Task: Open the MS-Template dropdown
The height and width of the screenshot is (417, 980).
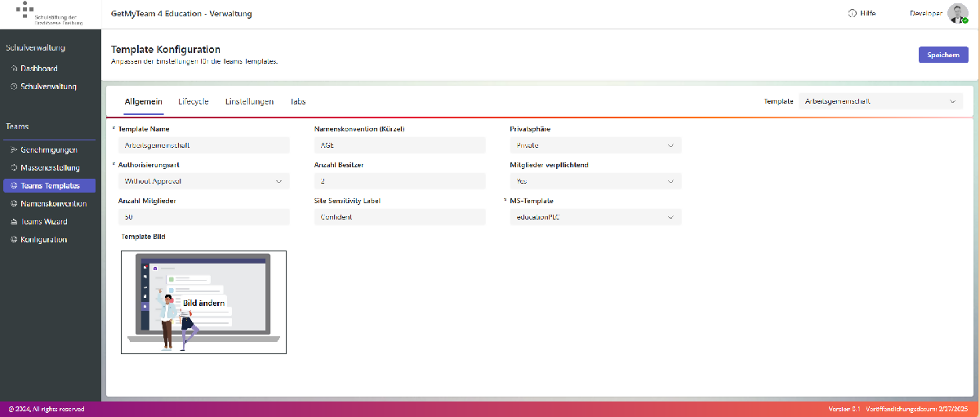Action: tap(595, 217)
